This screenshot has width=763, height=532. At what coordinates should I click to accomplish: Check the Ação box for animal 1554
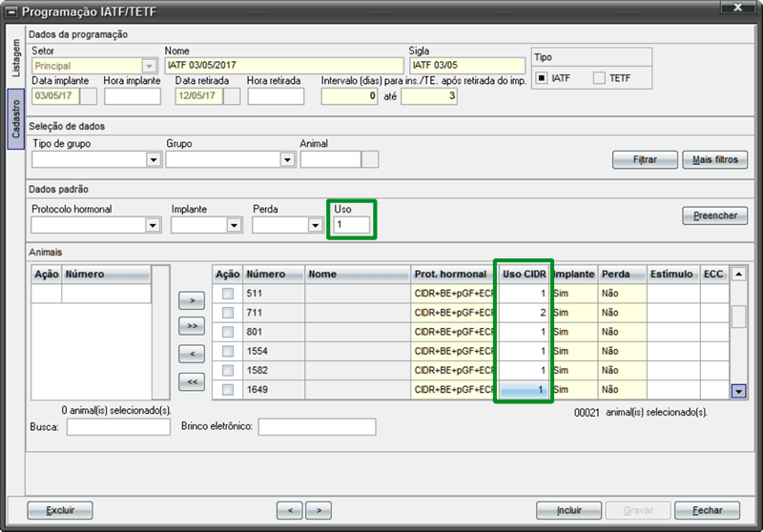coord(228,351)
